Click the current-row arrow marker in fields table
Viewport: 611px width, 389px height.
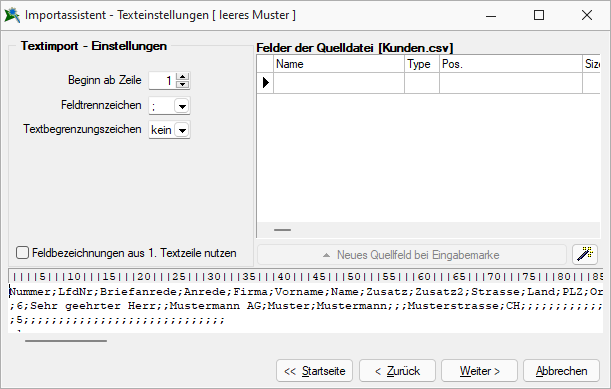click(265, 82)
